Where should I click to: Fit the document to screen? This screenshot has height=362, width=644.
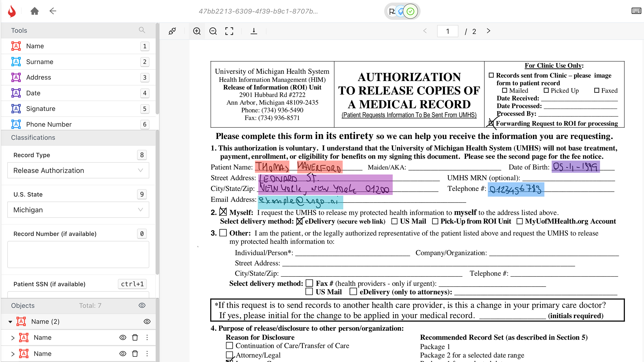229,31
